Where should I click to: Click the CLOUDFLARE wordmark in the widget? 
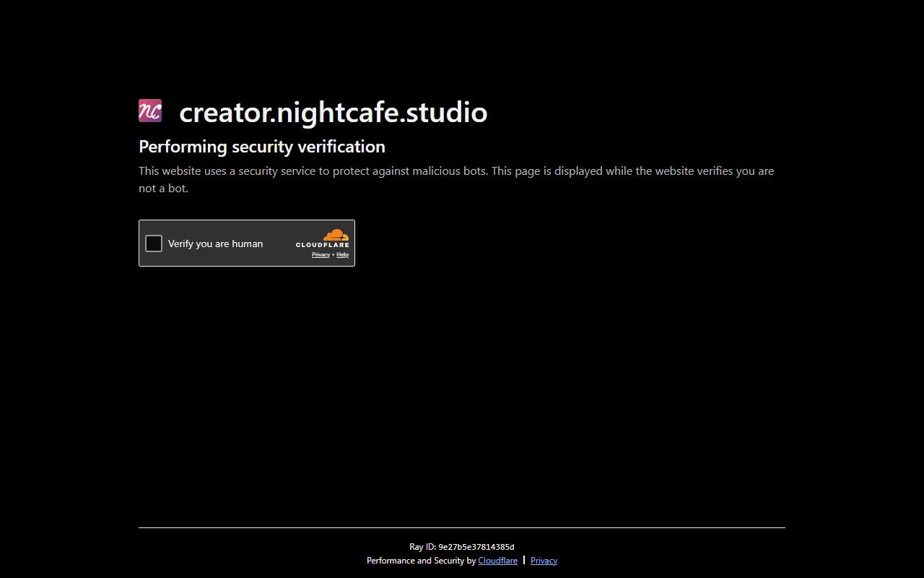click(322, 245)
